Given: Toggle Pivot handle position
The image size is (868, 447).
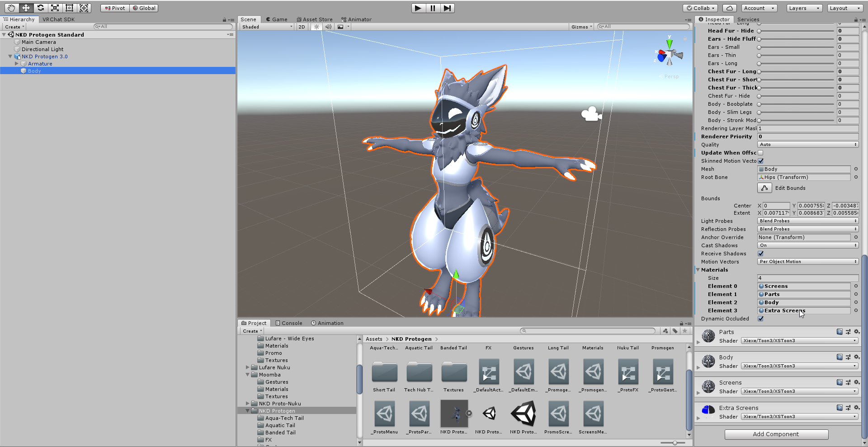Looking at the screenshot, I should tap(115, 8).
